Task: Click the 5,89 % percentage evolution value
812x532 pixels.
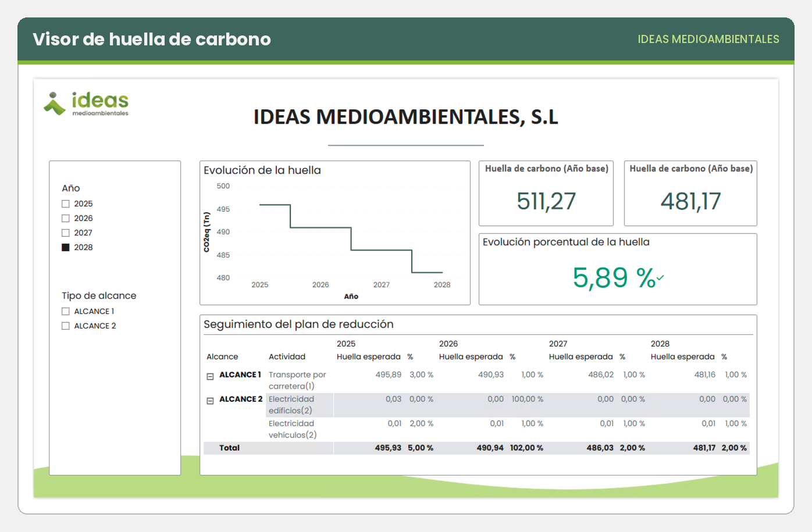Action: coord(614,277)
